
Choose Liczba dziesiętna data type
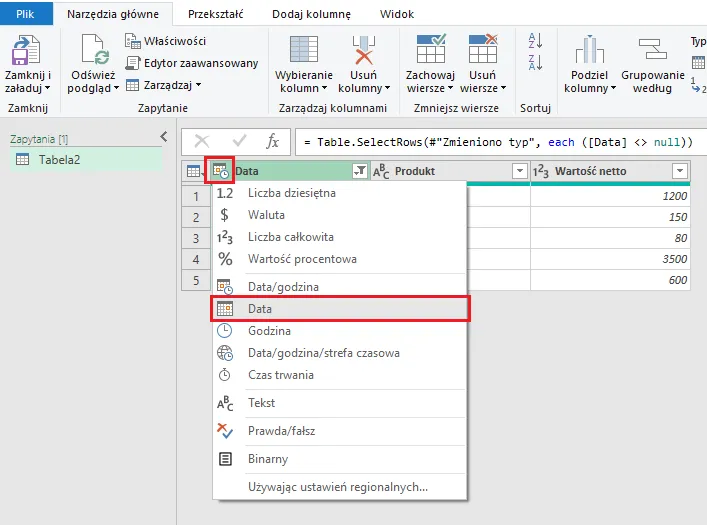(x=291, y=193)
